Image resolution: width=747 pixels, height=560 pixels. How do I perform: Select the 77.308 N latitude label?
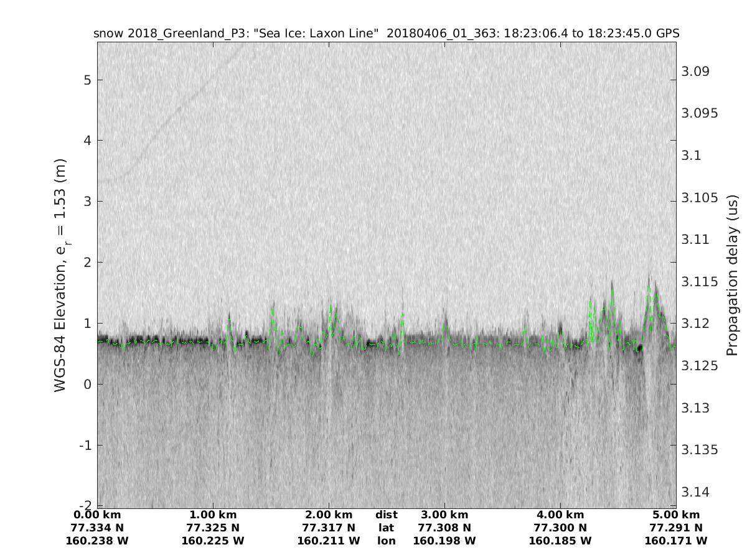pos(444,528)
